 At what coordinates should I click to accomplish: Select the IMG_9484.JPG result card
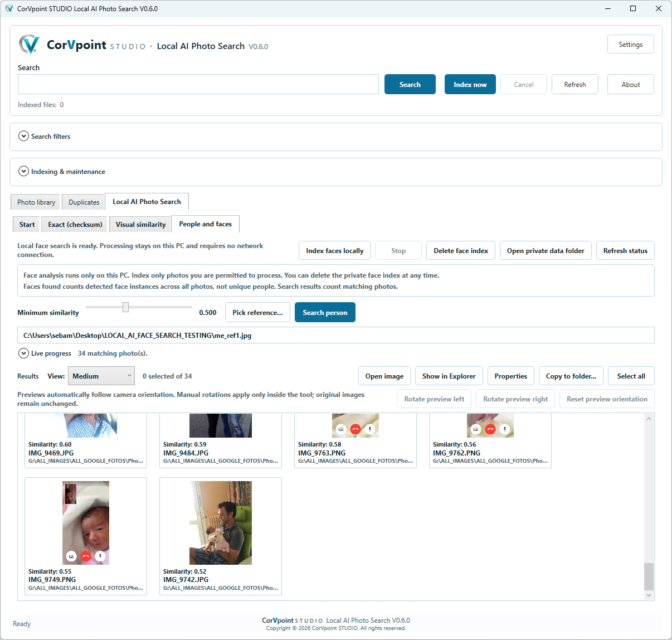pos(221,440)
